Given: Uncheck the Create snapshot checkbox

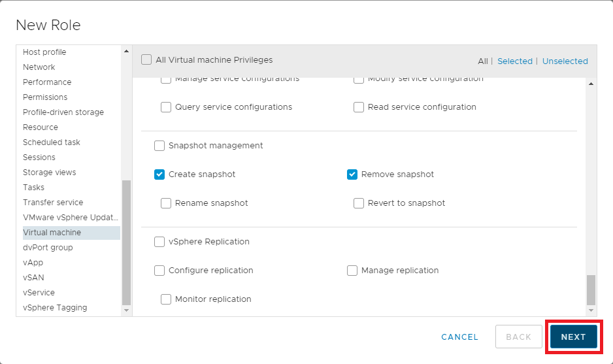Looking at the screenshot, I should tap(159, 174).
